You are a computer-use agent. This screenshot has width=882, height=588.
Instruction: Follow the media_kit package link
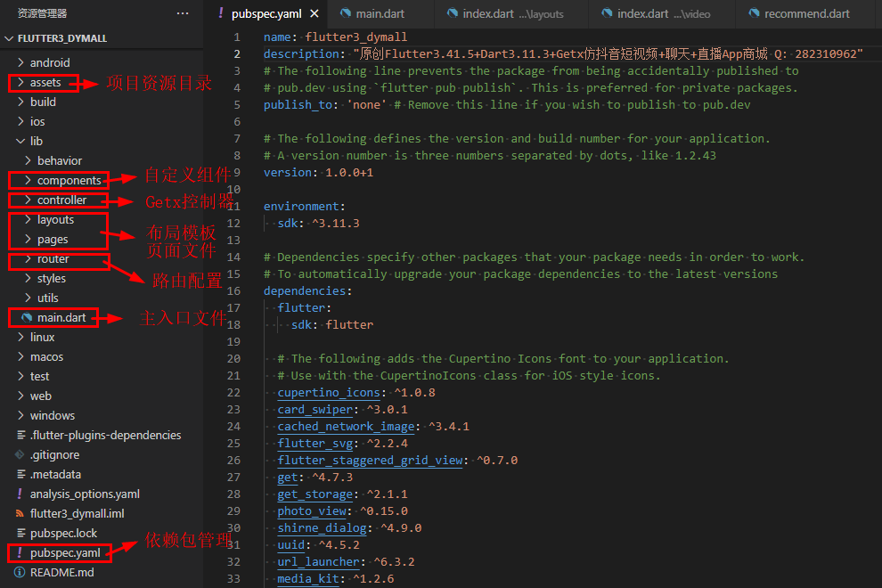tap(308, 578)
